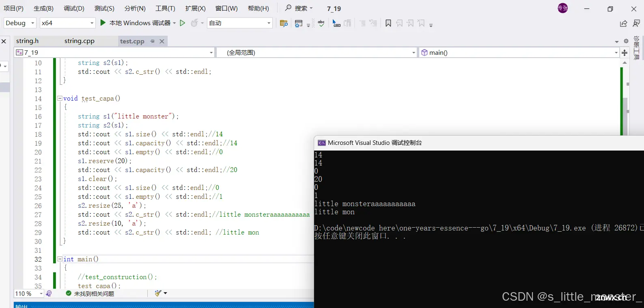Viewport: 644px width, 308px height.
Task: Switch to the string.h tab
Action: pos(27,41)
